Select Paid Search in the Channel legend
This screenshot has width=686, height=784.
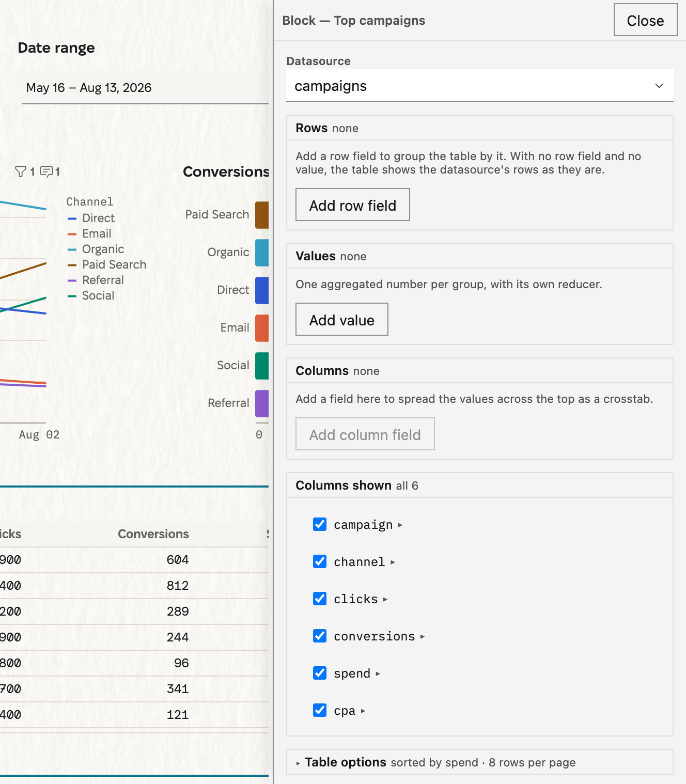(107, 264)
